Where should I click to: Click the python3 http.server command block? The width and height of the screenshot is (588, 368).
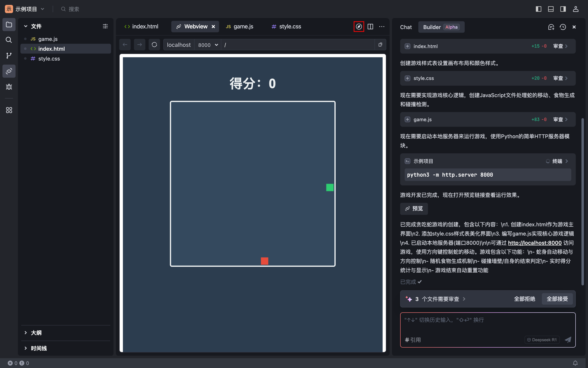click(488, 175)
